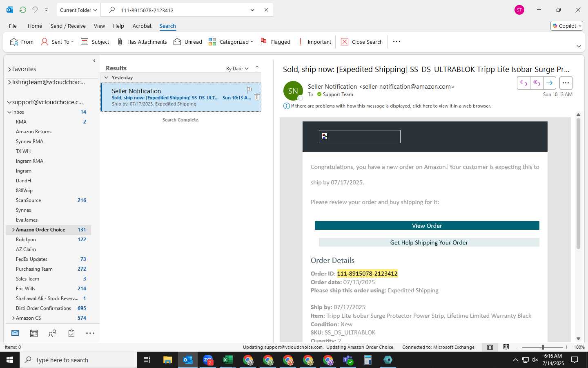Open the Copilot button
Screen dimensions: 588x368
coord(567,26)
